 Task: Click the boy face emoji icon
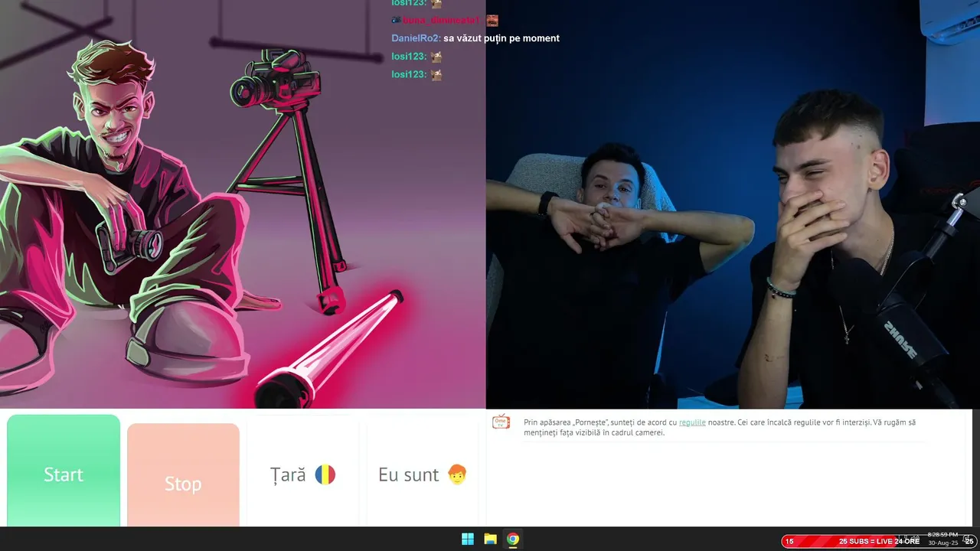click(457, 474)
